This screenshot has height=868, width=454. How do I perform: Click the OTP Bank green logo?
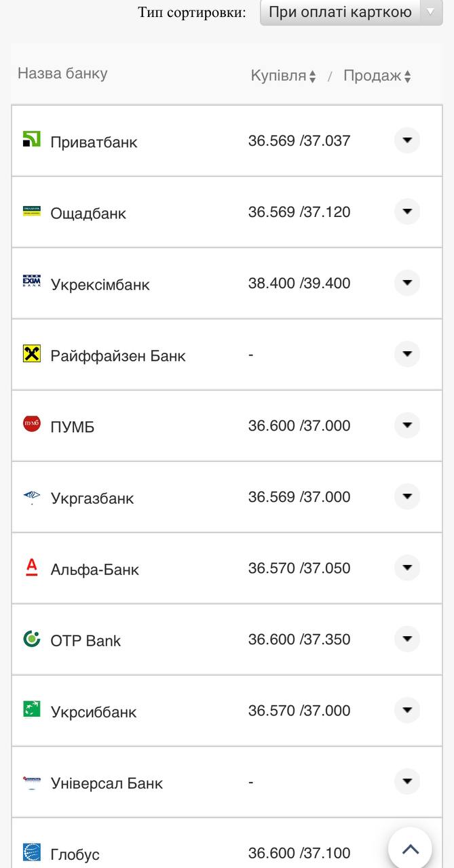32,639
